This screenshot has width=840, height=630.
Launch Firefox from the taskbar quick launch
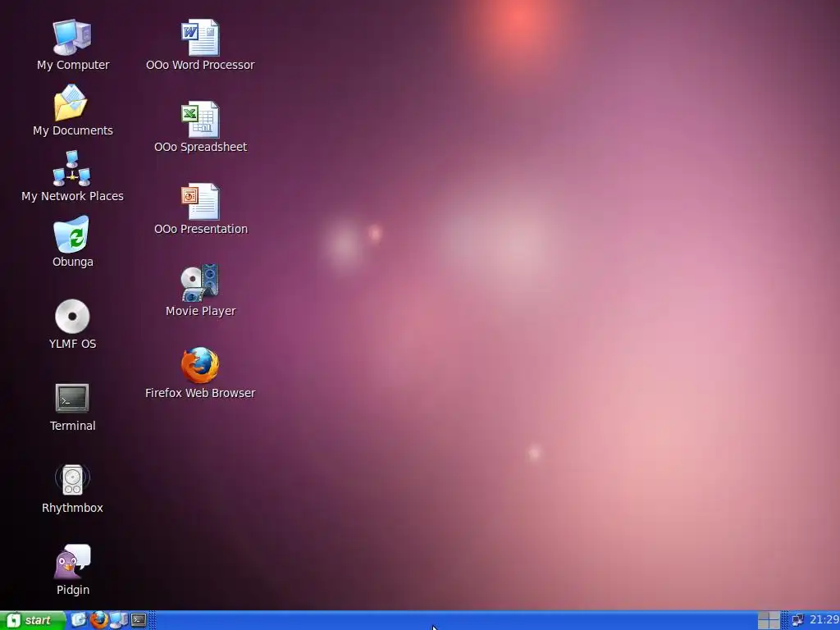coord(98,620)
